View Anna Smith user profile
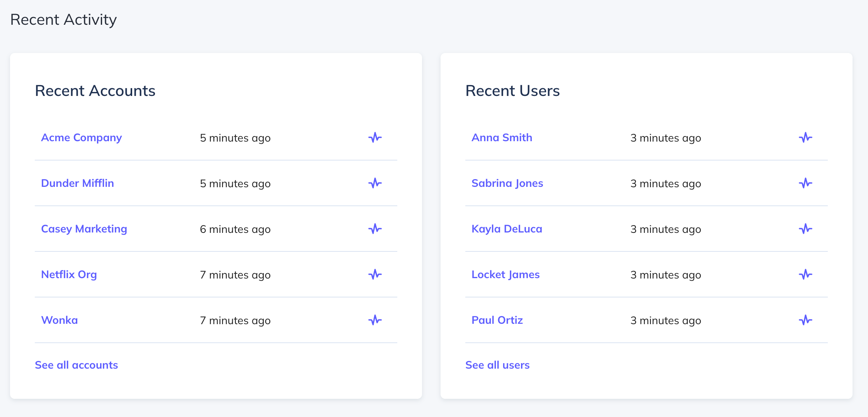This screenshot has height=417, width=868. (x=502, y=138)
